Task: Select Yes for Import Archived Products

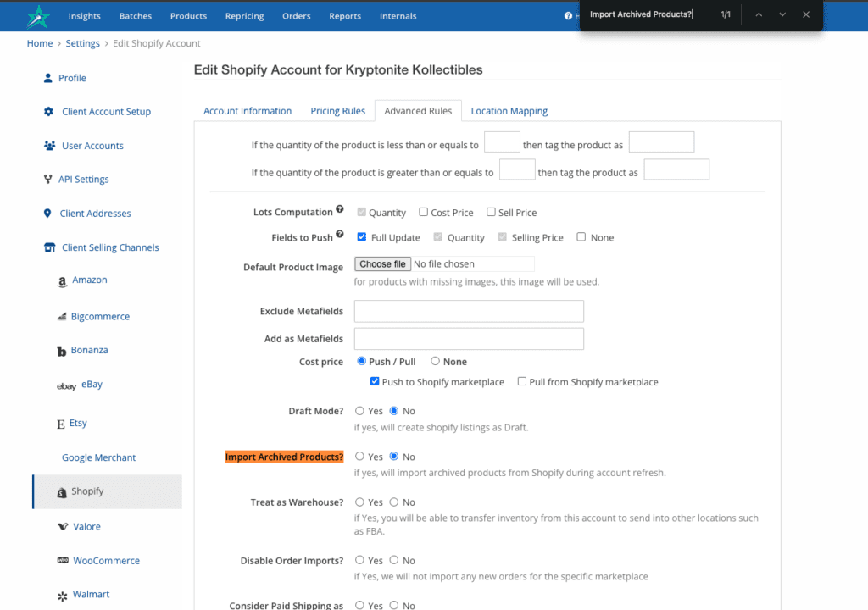Action: (x=359, y=457)
